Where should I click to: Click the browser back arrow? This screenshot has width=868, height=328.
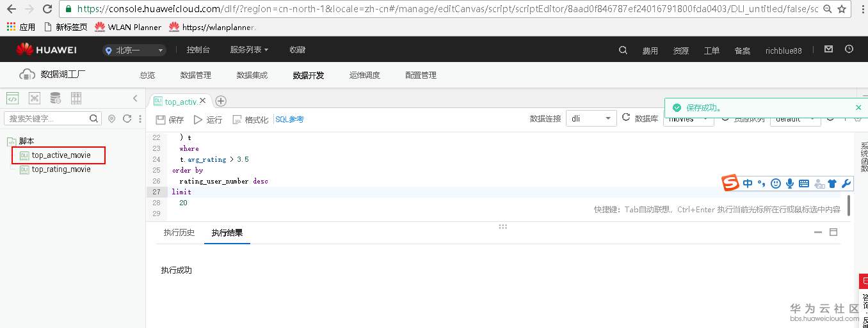pyautogui.click(x=11, y=9)
